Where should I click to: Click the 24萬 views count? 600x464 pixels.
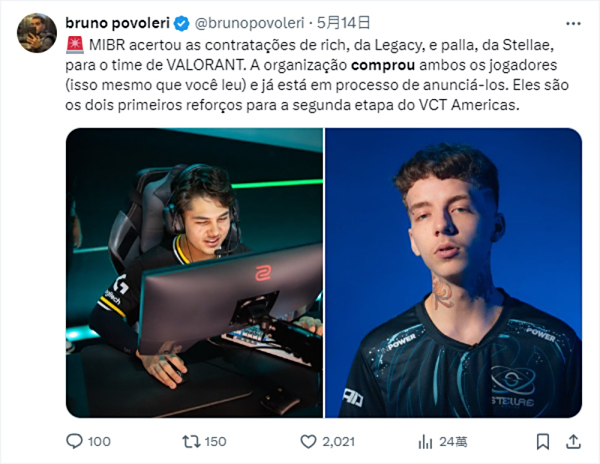coord(453,442)
